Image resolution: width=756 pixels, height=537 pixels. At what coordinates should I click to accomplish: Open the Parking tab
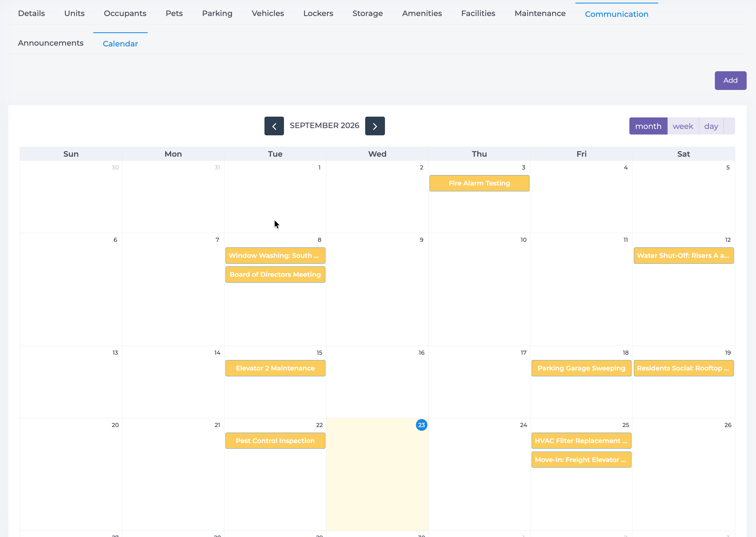[x=217, y=14]
